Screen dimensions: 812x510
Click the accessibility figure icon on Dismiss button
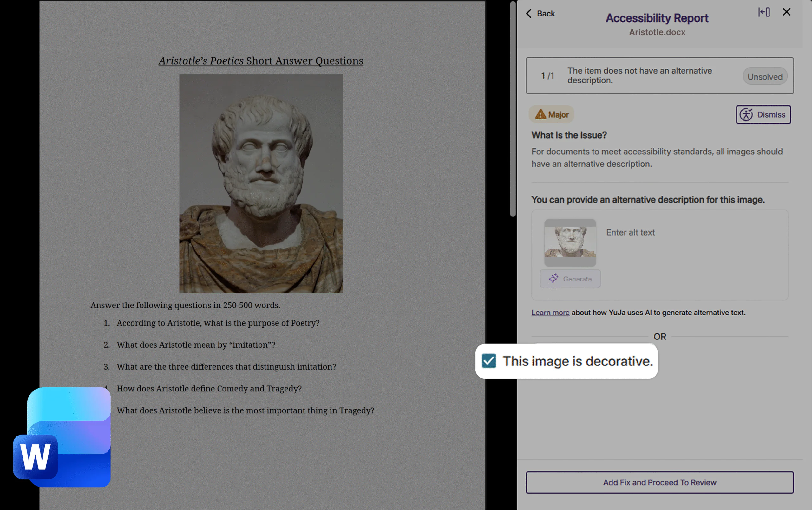(746, 115)
